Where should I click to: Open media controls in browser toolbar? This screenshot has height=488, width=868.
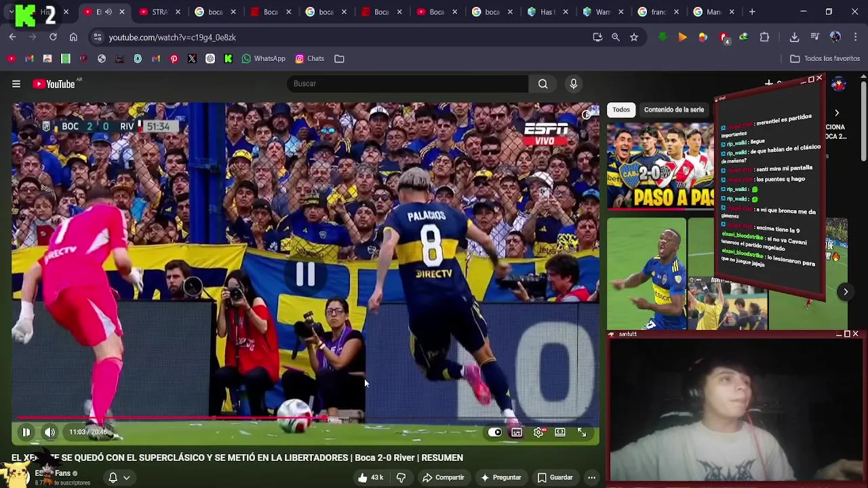(815, 37)
